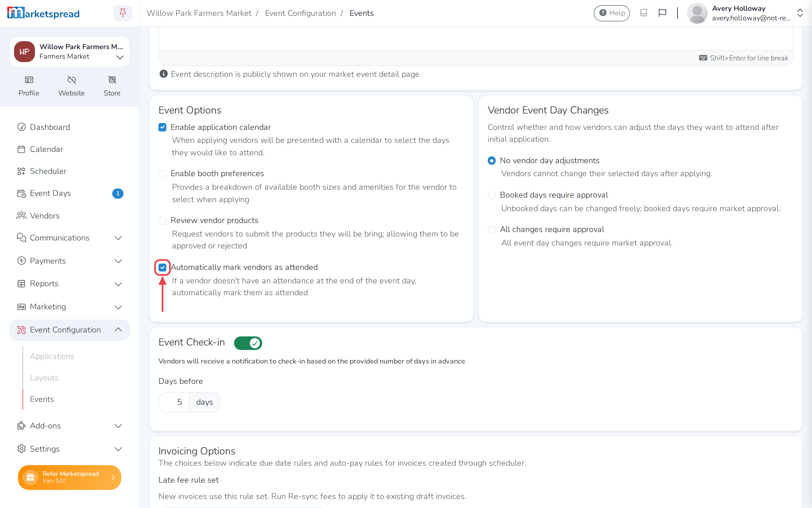Click the gift icon on Refer banner
This screenshot has width=812, height=508.
point(30,477)
